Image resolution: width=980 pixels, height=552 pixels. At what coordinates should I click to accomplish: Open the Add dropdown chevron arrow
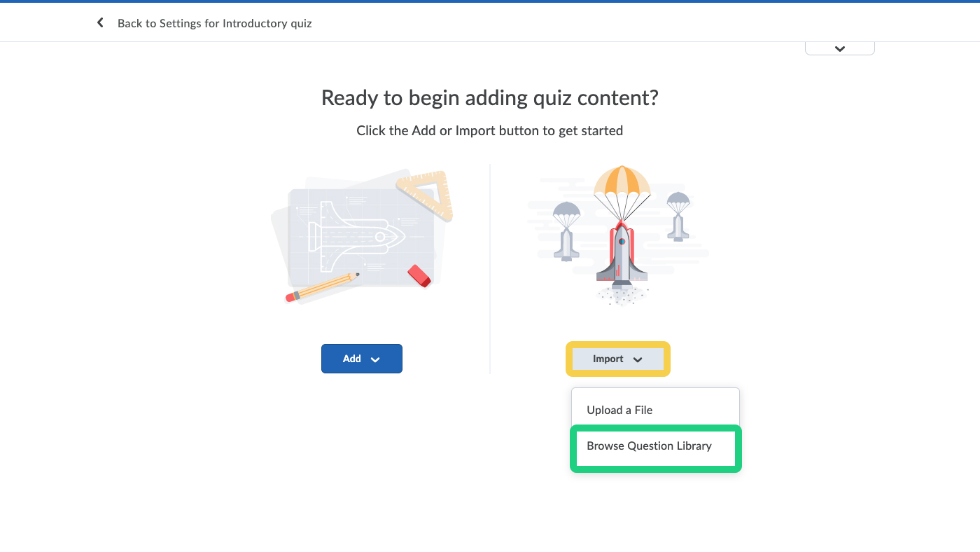click(x=375, y=359)
